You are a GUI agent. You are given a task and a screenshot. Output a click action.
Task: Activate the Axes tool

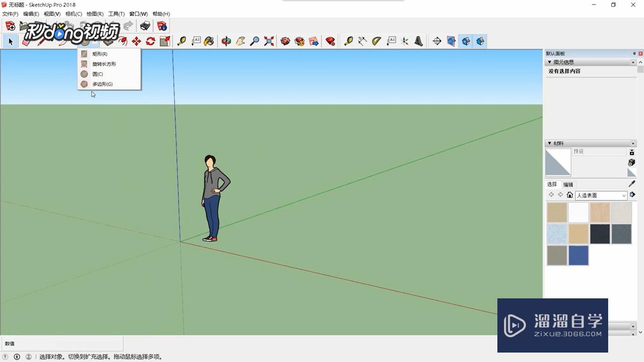(x=405, y=41)
